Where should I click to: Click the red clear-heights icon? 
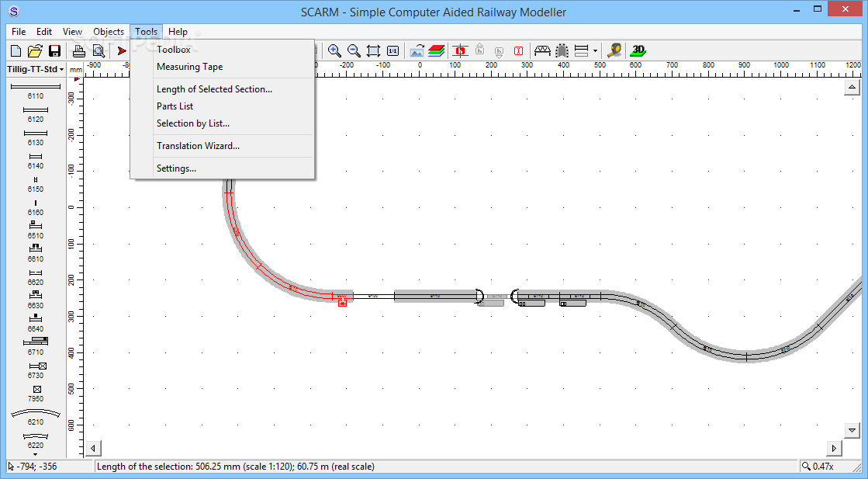[518, 51]
